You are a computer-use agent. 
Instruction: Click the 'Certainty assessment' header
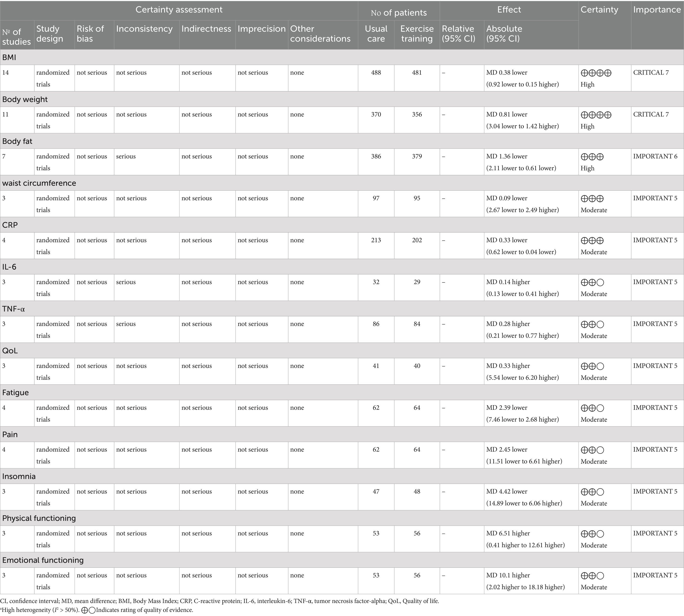tap(179, 10)
